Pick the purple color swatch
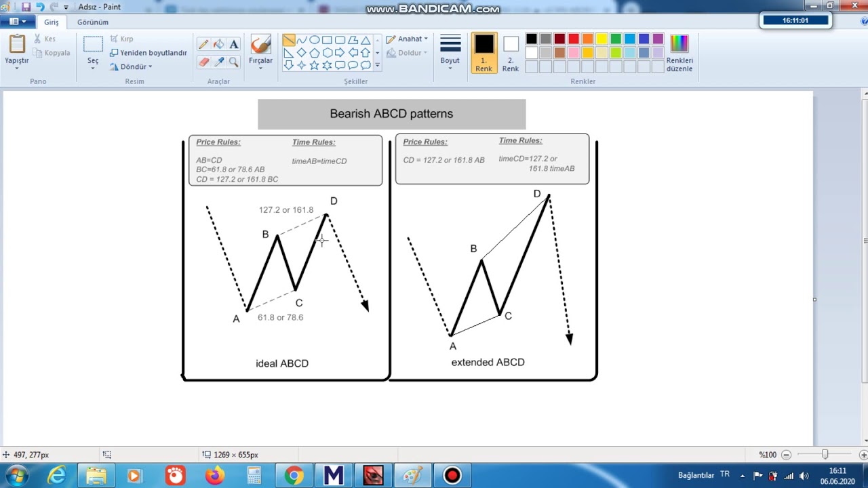The image size is (868, 488). point(658,39)
